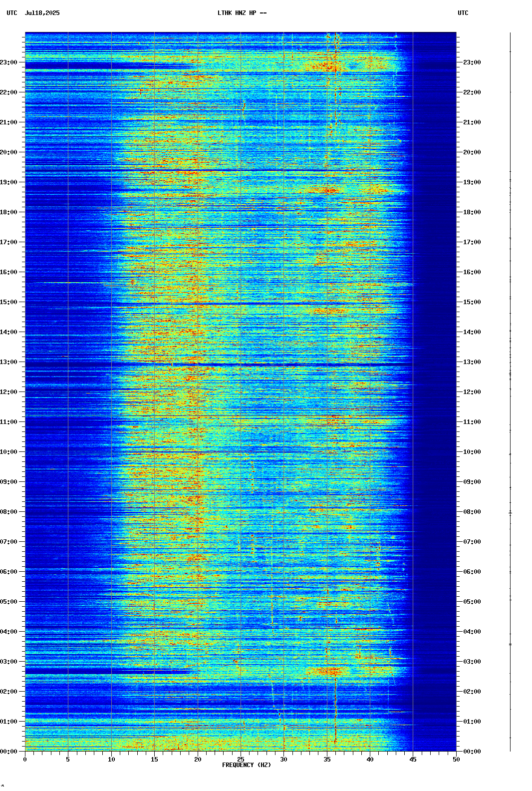
Task: Select 14:00 on the right time axis
Action: click(x=472, y=332)
